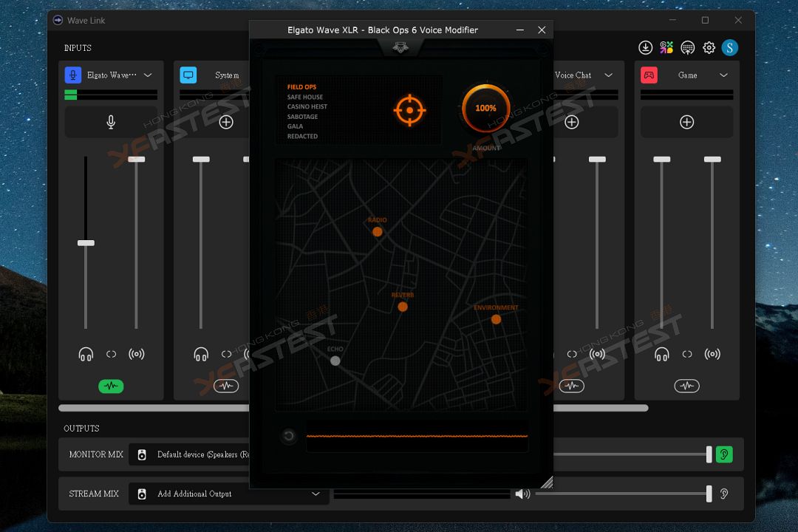Toggle Game channel headphones monitor mute
The image size is (798, 532).
click(661, 354)
